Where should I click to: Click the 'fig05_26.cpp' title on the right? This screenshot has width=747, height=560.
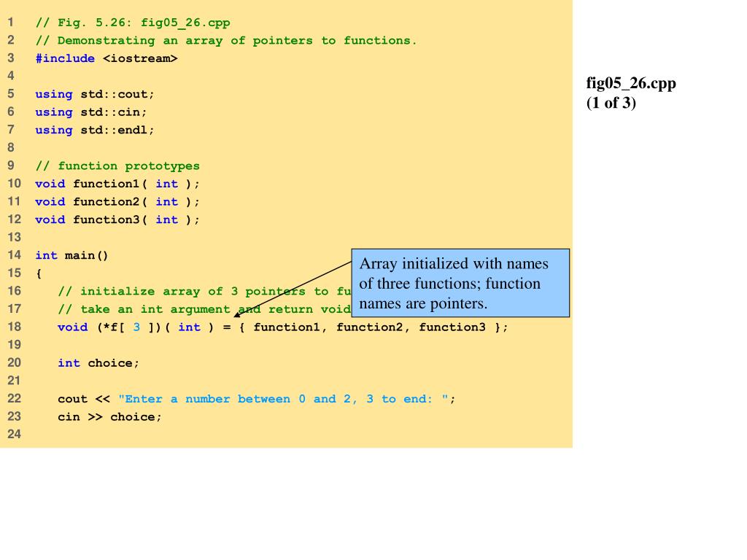click(631, 83)
